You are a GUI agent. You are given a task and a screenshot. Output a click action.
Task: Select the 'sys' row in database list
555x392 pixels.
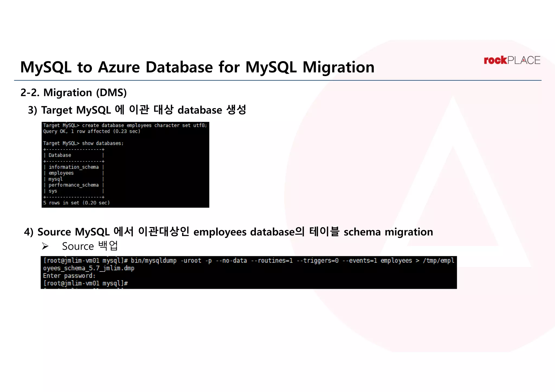click(x=74, y=191)
